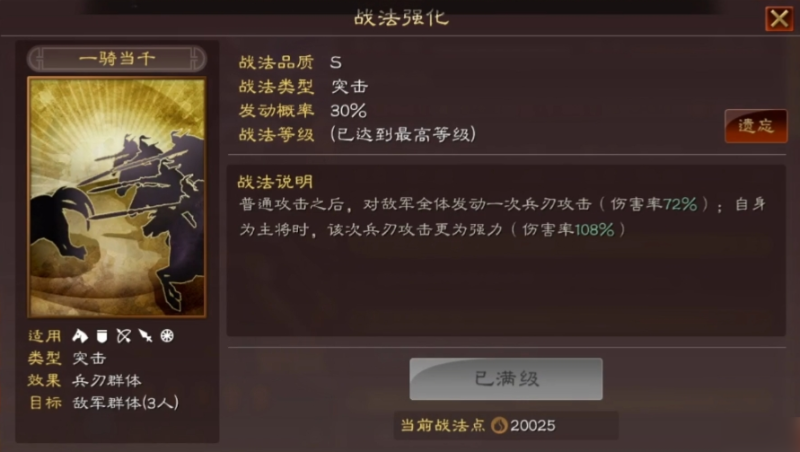The image size is (800, 452).
Task: Click the 战法强化 window title
Action: [402, 18]
